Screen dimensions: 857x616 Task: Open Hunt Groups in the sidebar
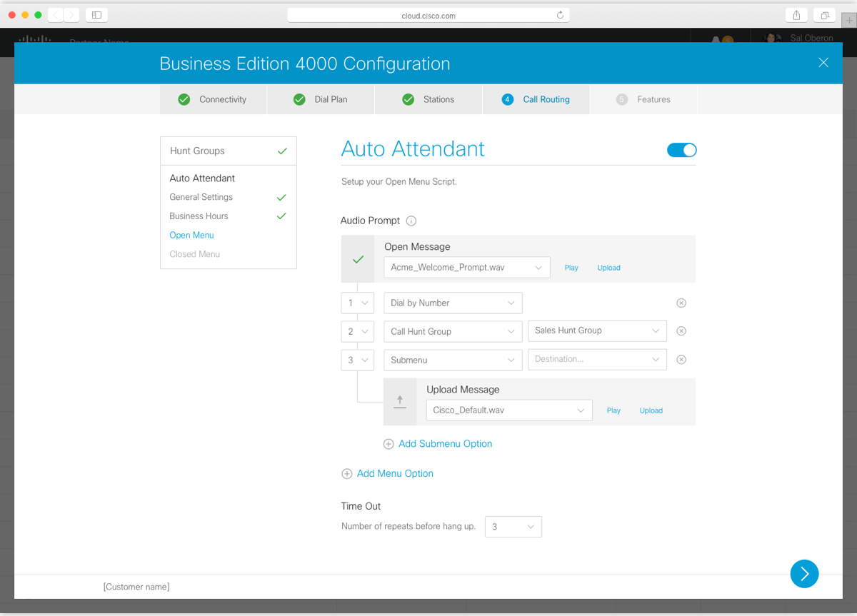click(x=229, y=151)
